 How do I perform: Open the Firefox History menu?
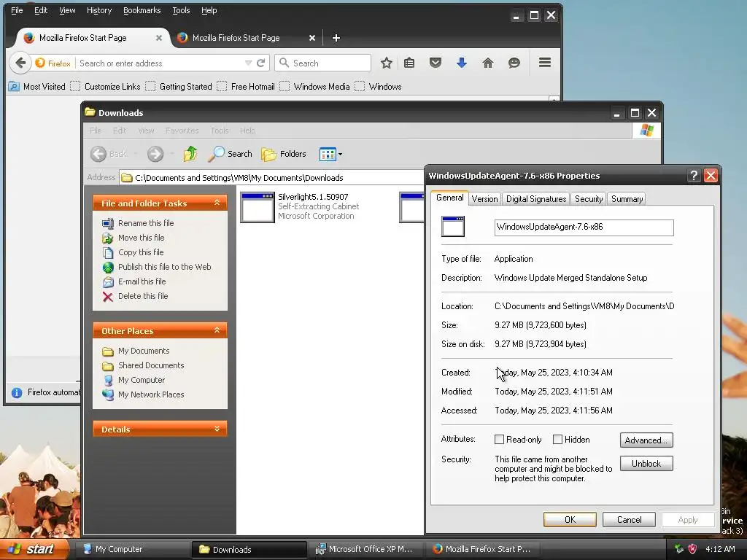tap(99, 10)
